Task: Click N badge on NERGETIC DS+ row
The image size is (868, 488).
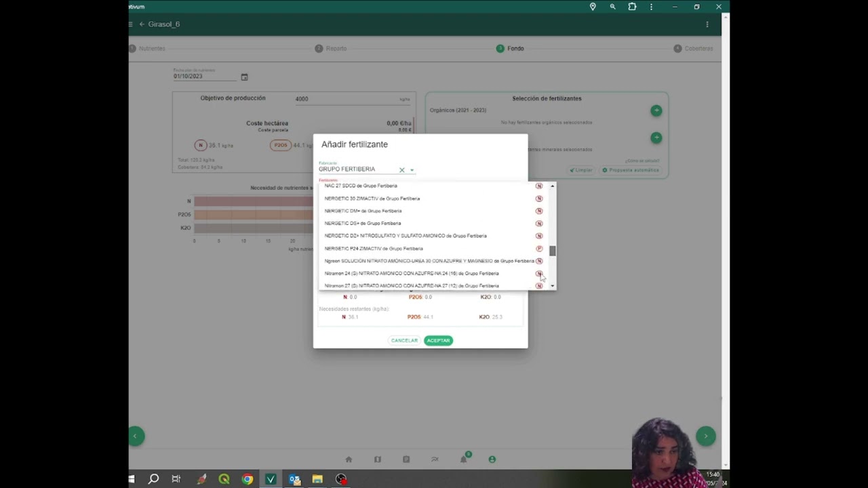Action: coord(539,223)
